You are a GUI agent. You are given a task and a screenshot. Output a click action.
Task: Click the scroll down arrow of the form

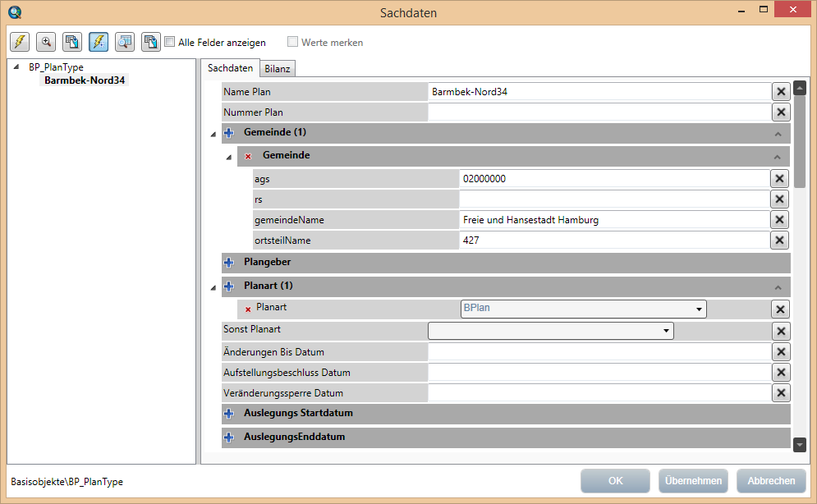[x=800, y=444]
